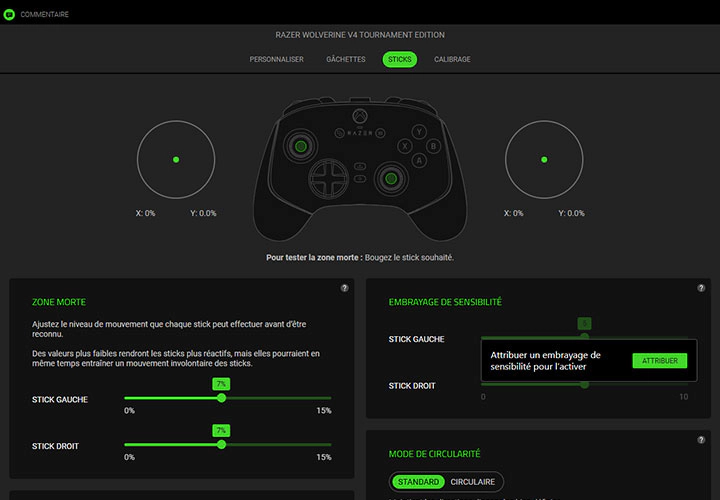Click the 7% value badge above Stick Droit
This screenshot has height=500, width=720.
pos(221,430)
